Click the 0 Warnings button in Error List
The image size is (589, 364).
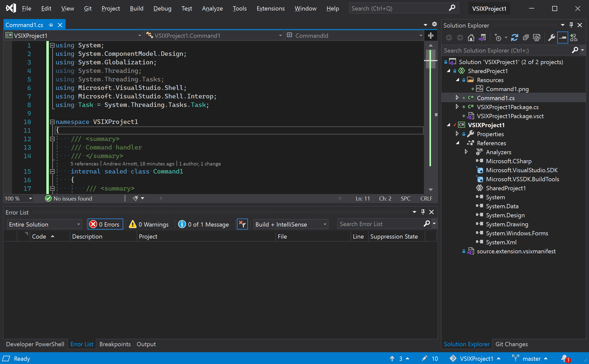pos(149,224)
